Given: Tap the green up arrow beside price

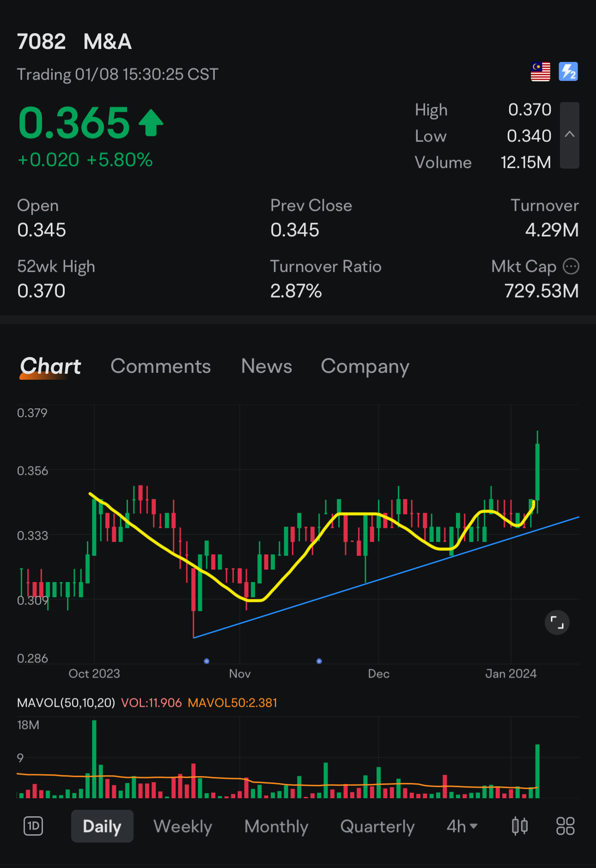Looking at the screenshot, I should click(151, 123).
